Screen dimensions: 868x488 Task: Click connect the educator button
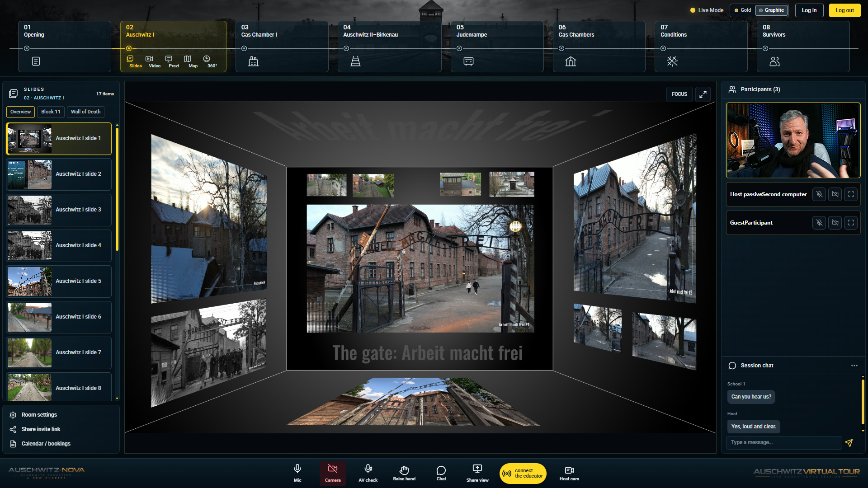click(x=523, y=473)
